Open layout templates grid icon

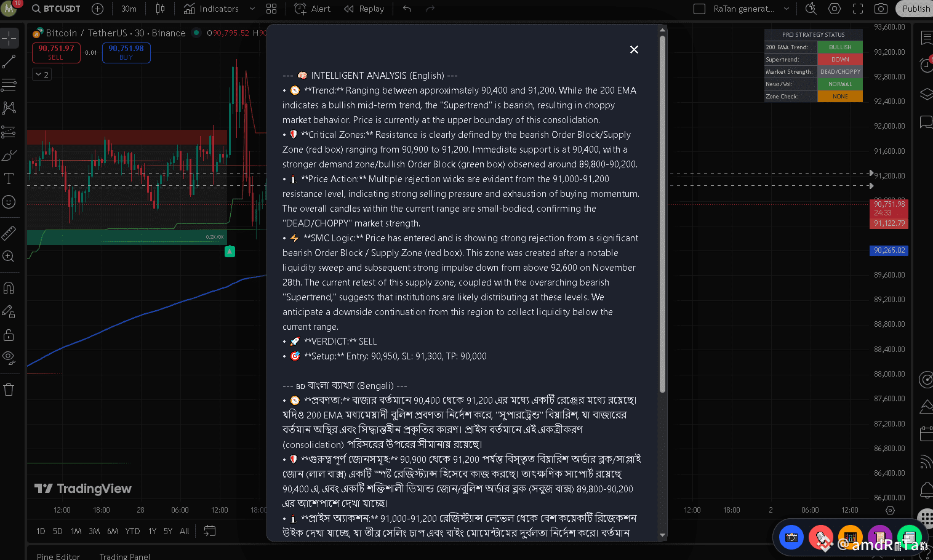click(x=271, y=9)
